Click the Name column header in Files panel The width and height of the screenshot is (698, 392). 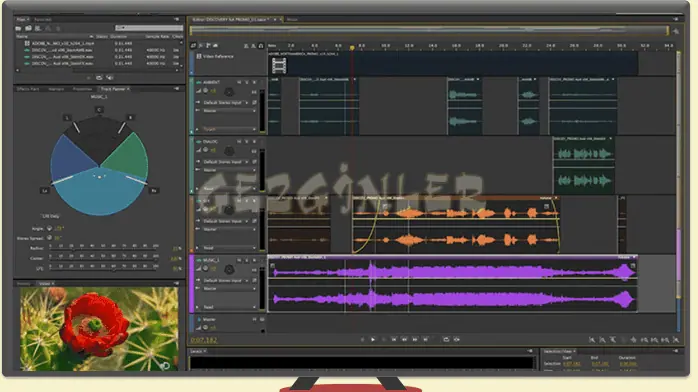click(22, 36)
